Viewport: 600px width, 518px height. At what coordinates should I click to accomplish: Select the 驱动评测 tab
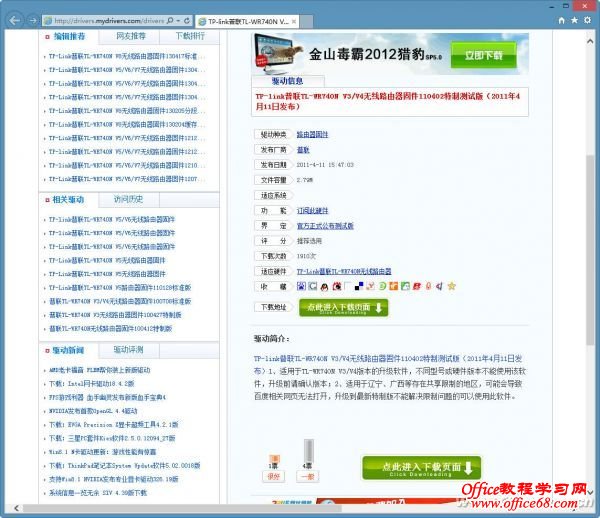pyautogui.click(x=129, y=350)
